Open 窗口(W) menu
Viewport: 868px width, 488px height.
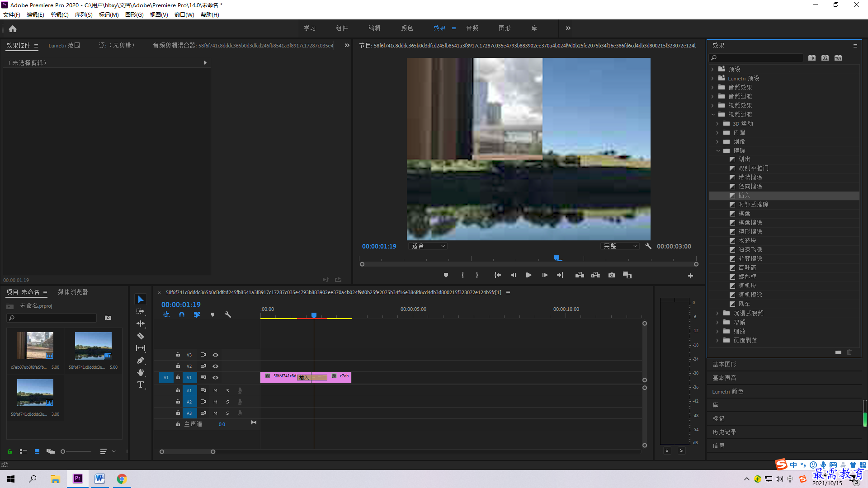coord(184,15)
